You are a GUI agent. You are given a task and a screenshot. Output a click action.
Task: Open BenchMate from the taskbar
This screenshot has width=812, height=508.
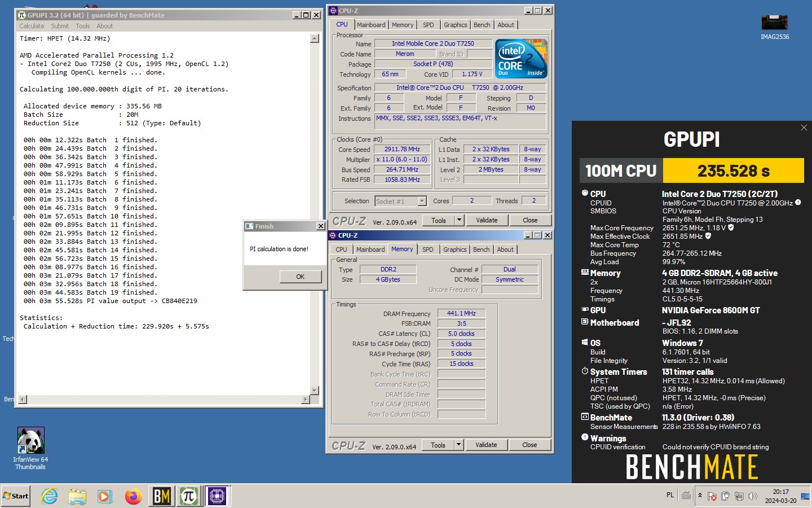click(x=162, y=496)
